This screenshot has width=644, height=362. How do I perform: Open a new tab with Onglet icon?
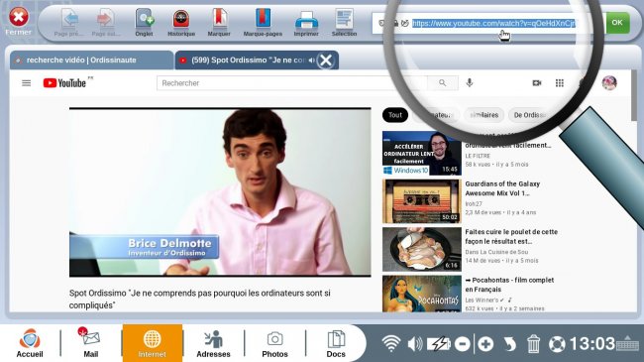click(145, 19)
